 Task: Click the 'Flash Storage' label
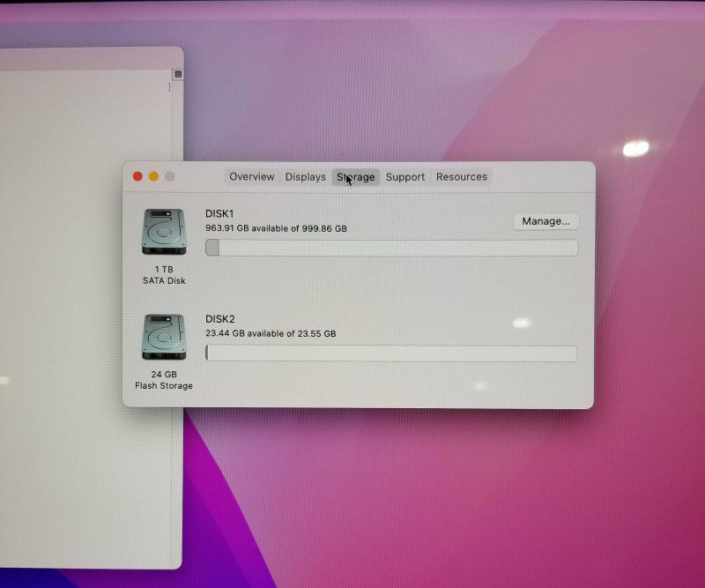164,385
